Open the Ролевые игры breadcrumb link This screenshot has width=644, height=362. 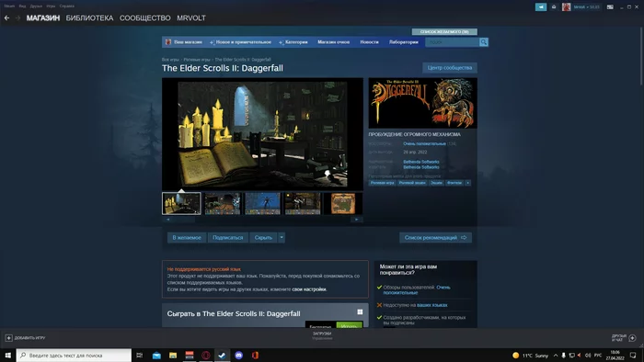(x=197, y=60)
